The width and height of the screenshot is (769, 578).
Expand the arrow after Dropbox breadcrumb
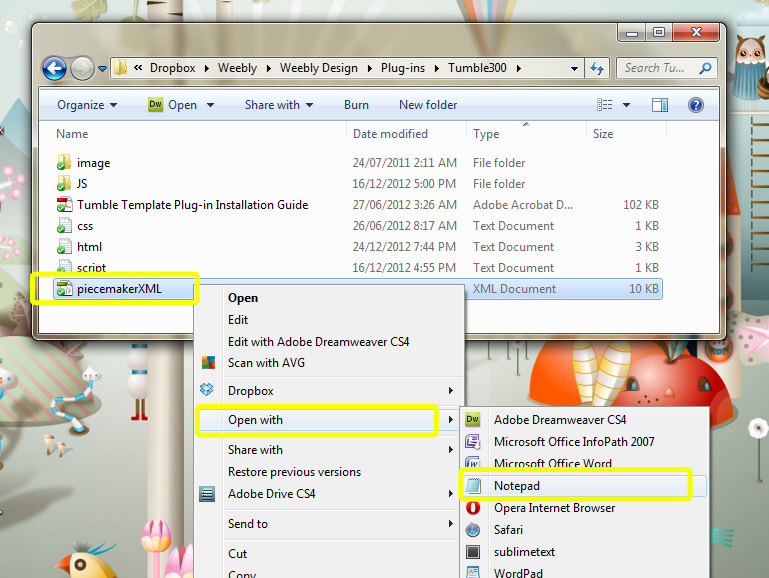tap(206, 68)
